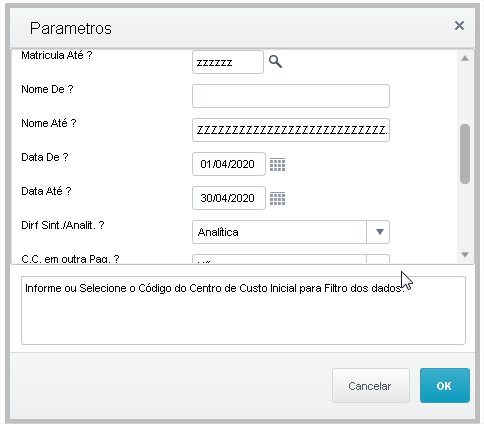The width and height of the screenshot is (484, 424).
Task: Click the Dirf Sint./Analit. label
Action: coord(63,225)
